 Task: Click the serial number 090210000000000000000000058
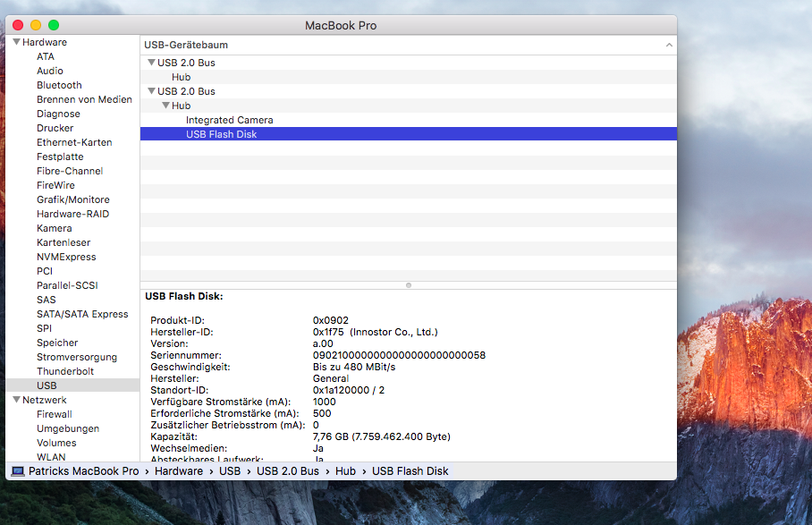tap(399, 355)
